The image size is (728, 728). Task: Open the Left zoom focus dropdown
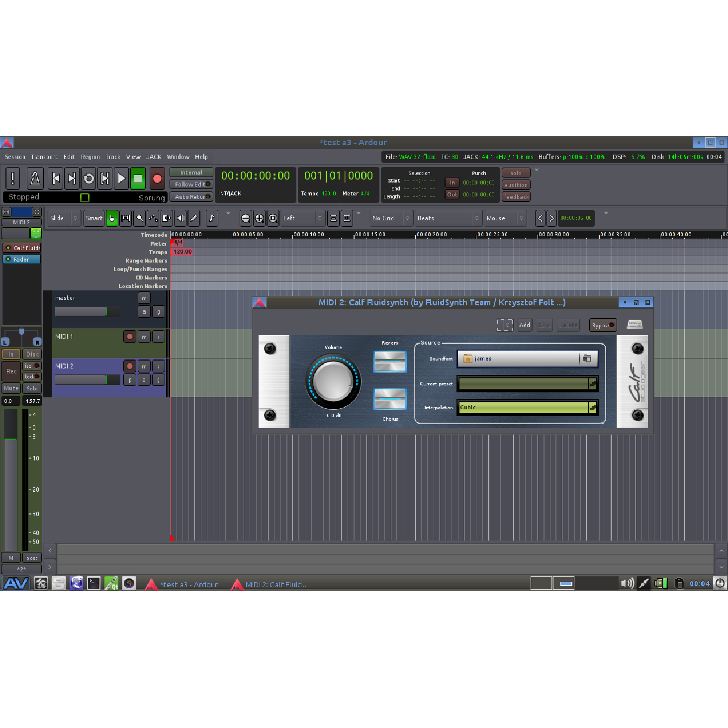[303, 218]
